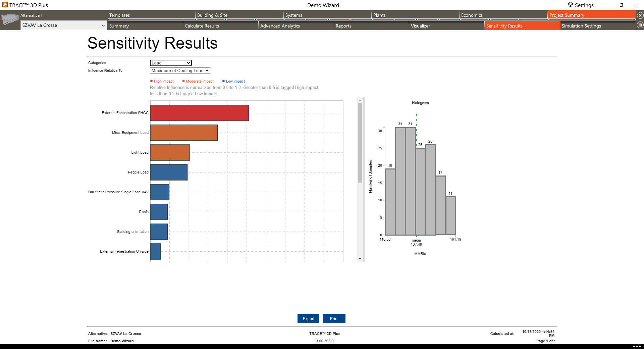Open the Plants tab
Viewport: 644px width, 349px height.
pyautogui.click(x=415, y=15)
